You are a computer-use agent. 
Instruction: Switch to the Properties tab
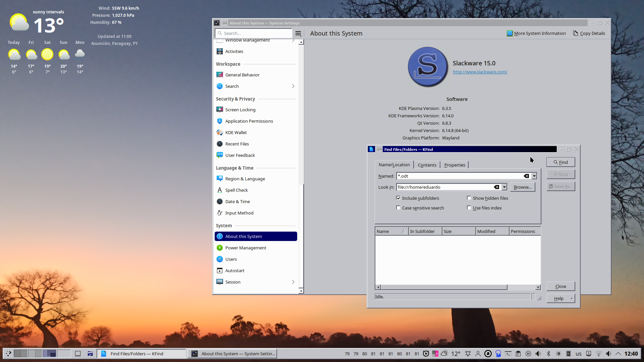click(454, 165)
